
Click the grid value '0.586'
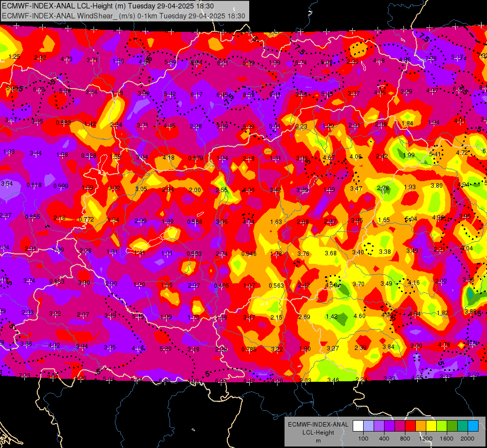click(195, 222)
